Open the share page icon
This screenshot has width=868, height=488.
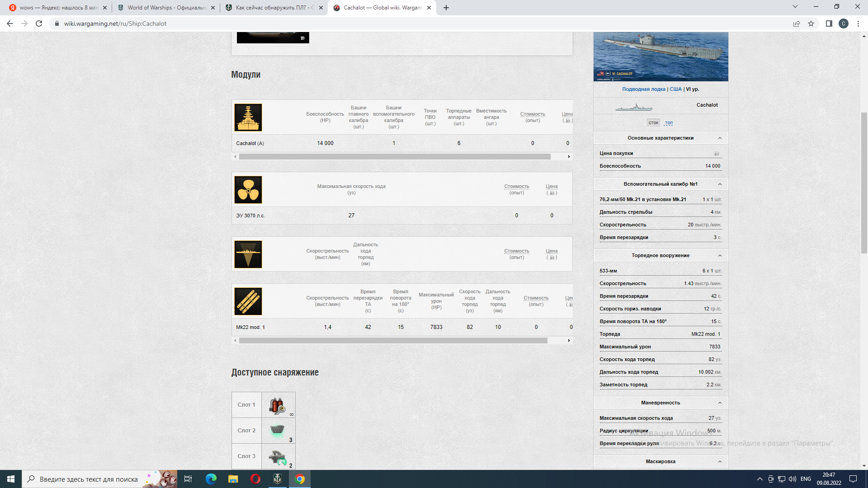point(797,23)
